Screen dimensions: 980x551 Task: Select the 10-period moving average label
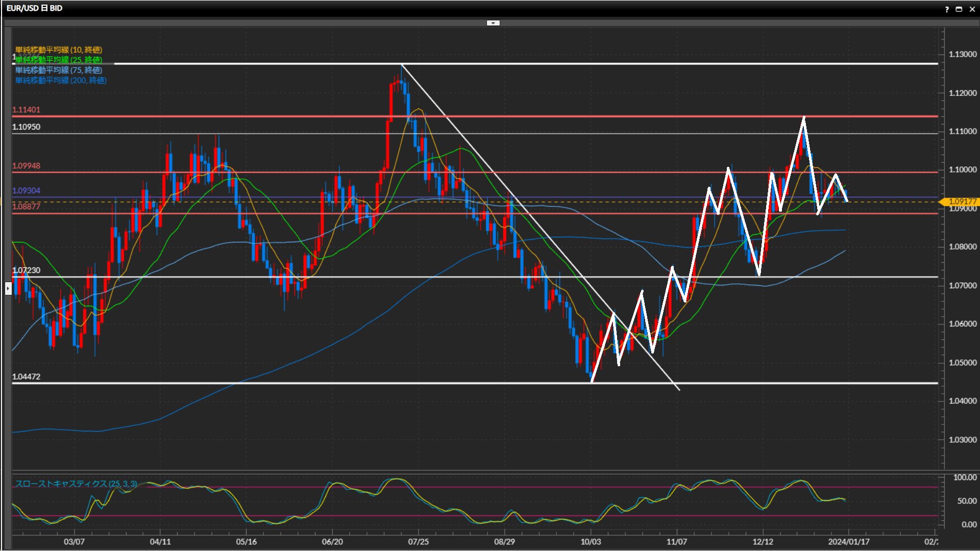click(59, 49)
